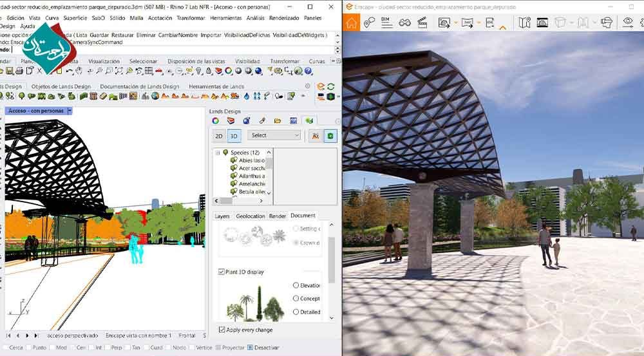
Task: Toggle VR headset mode in Enscape
Action: [606, 23]
